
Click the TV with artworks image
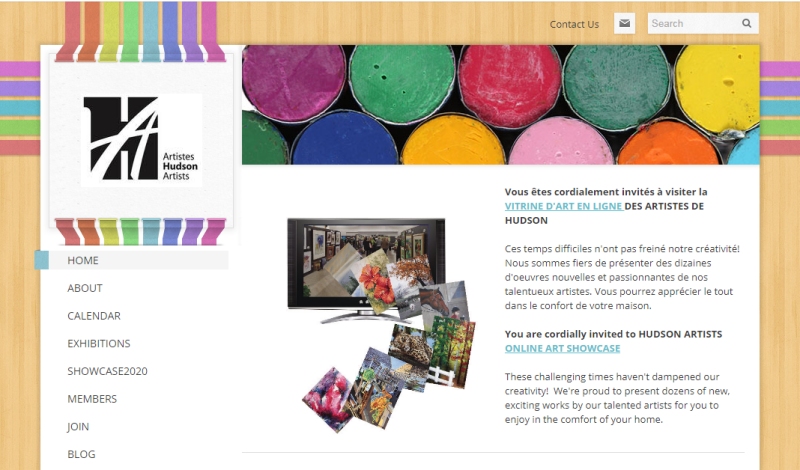[382, 324]
